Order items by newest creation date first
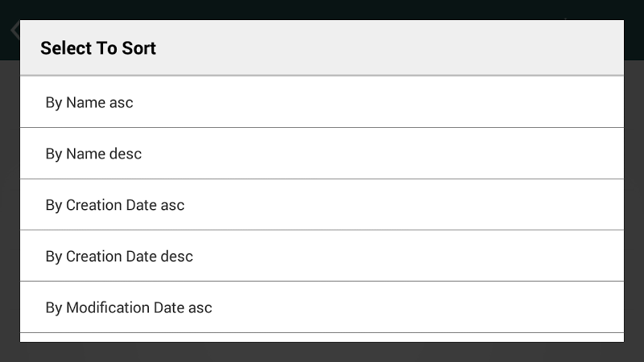Screen dimensions: 644x362 tap(322, 257)
